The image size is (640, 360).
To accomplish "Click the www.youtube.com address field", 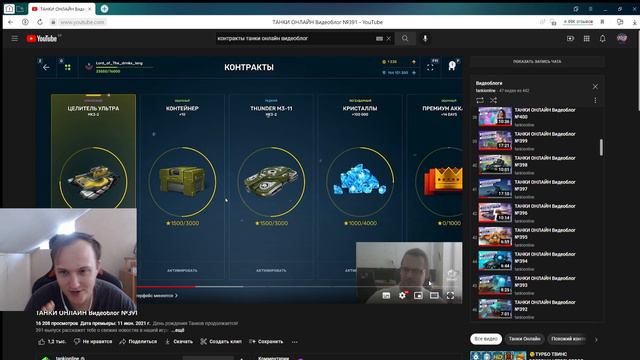I will [x=82, y=22].
